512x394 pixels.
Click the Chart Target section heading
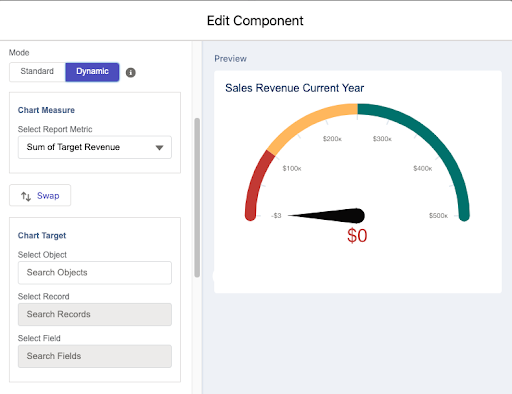(x=42, y=236)
